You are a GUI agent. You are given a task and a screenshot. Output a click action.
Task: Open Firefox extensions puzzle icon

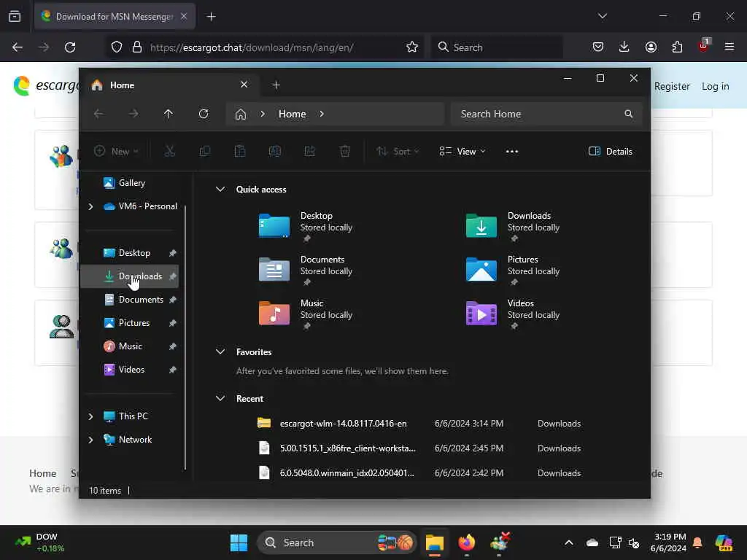coord(677,47)
